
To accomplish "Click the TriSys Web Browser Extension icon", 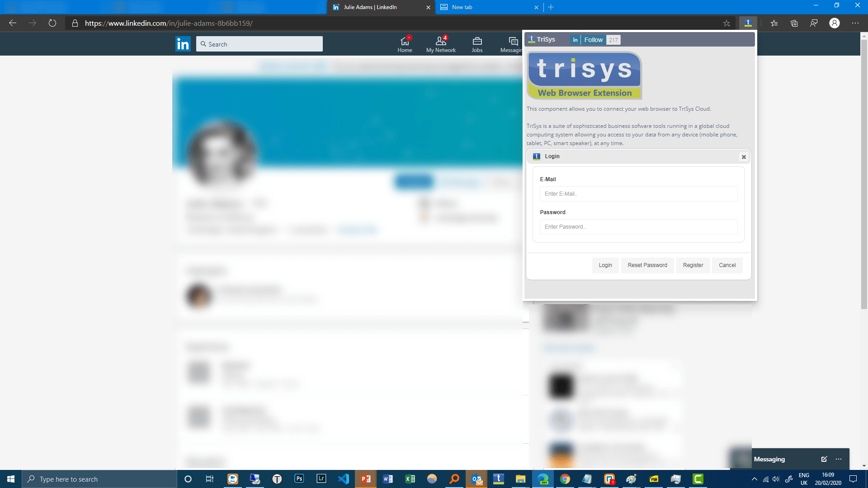I will click(x=748, y=23).
